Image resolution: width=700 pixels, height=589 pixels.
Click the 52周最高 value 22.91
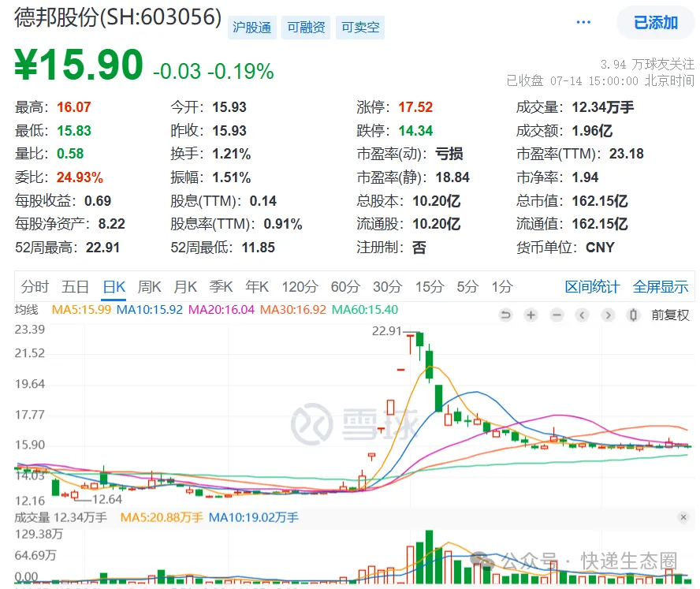[x=102, y=248]
